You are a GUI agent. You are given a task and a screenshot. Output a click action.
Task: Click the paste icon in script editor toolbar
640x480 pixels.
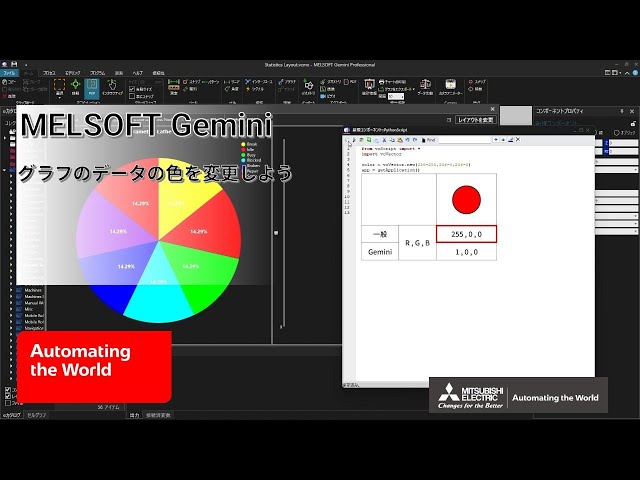(400, 140)
